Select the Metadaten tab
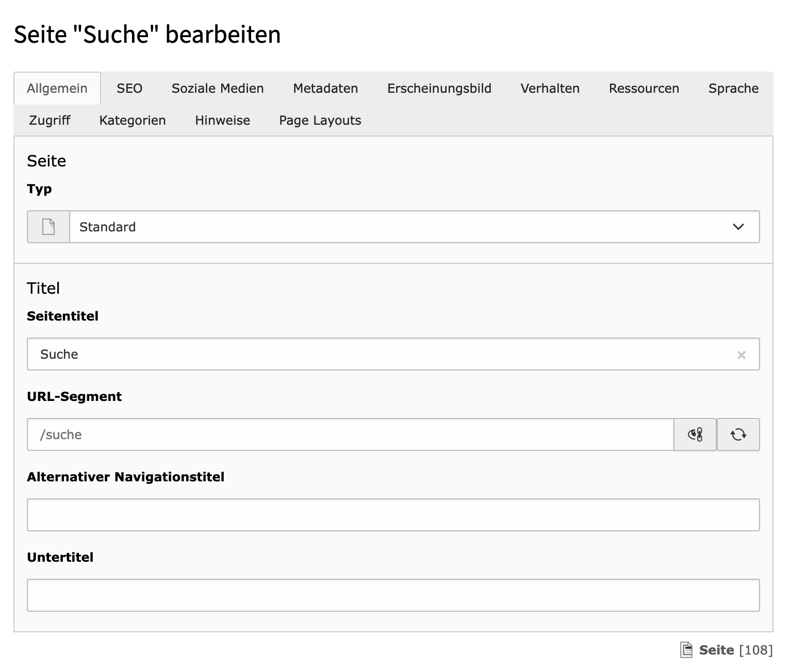Image resolution: width=790 pixels, height=672 pixels. 325,89
